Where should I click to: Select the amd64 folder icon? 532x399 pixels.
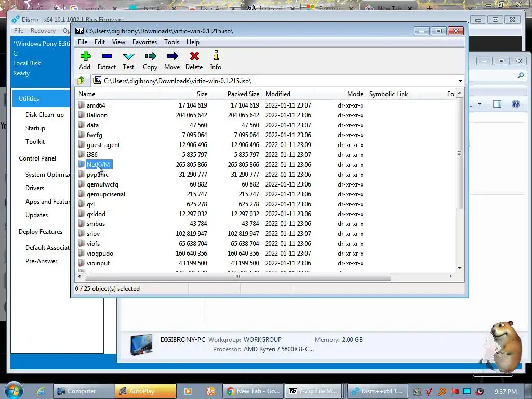coord(81,105)
